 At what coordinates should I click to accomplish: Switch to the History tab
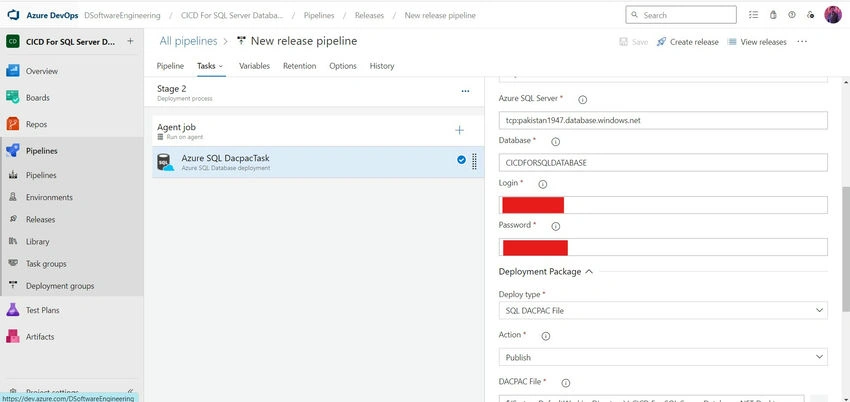pos(382,66)
